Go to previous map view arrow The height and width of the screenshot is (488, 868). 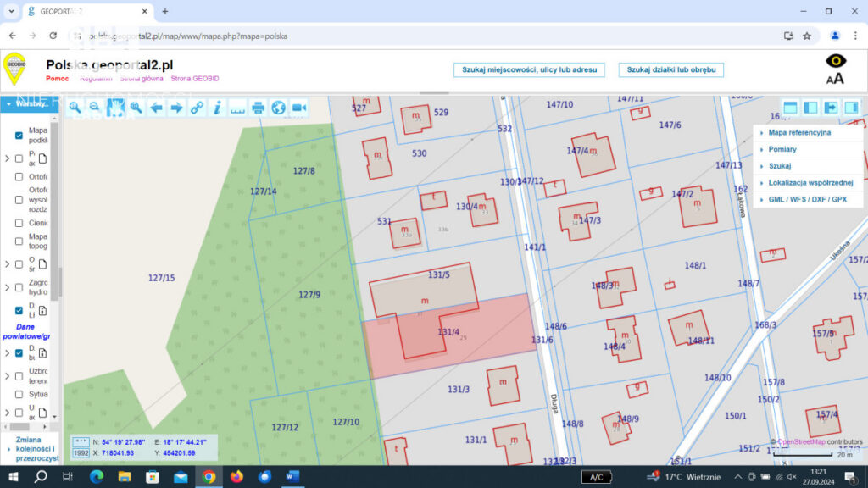(x=156, y=108)
